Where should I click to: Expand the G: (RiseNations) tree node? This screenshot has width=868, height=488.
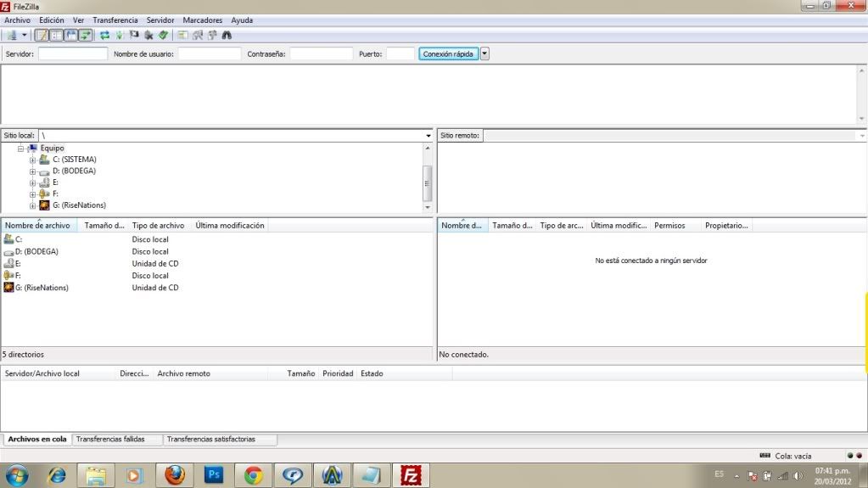[32, 206]
